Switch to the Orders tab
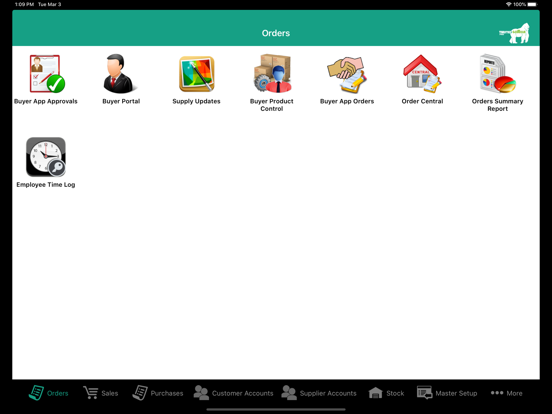Screen dimensions: 552x414 coord(49,393)
